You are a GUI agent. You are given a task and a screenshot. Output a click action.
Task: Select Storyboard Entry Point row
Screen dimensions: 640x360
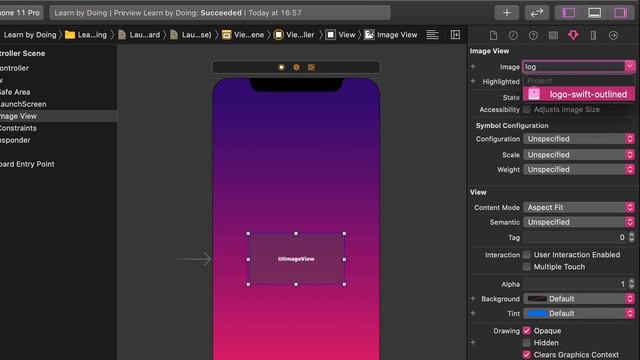tap(27, 164)
